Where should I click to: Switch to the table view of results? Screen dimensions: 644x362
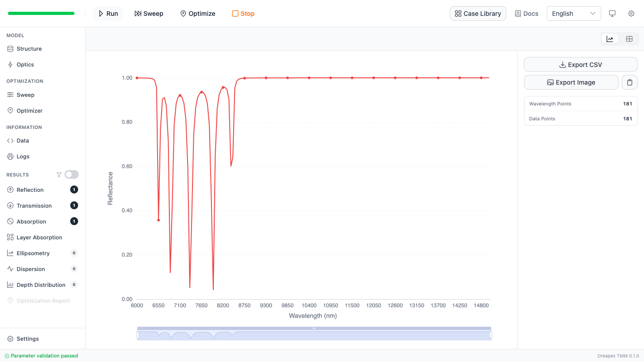coord(629,38)
